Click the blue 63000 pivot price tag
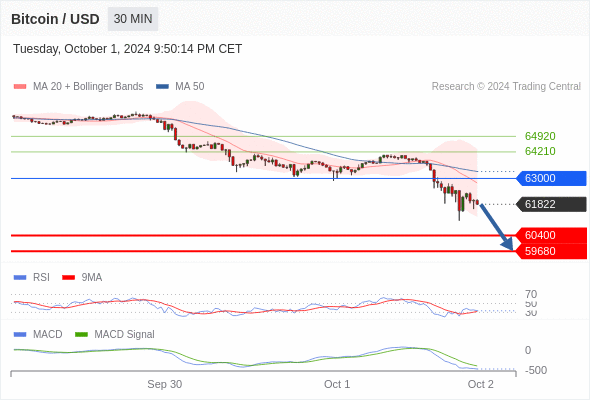 click(550, 178)
